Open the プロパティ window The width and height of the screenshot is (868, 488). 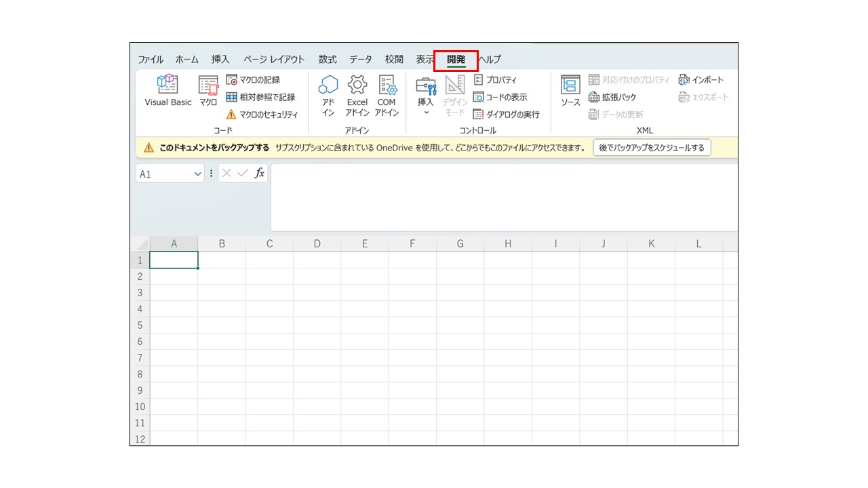495,80
